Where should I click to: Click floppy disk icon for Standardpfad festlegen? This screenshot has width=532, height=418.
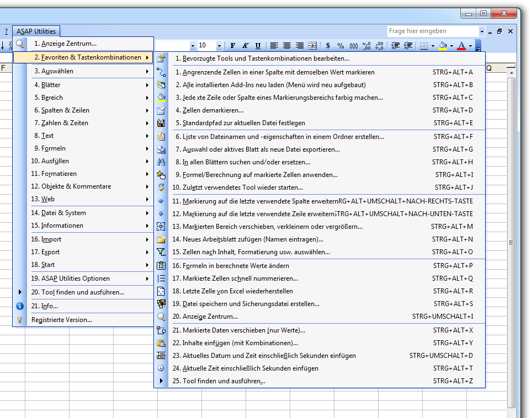[x=161, y=123]
